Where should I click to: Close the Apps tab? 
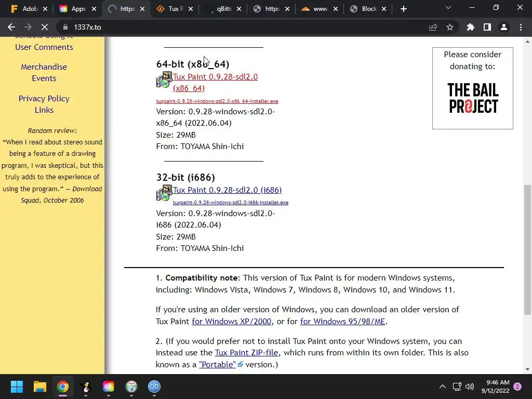point(94,9)
